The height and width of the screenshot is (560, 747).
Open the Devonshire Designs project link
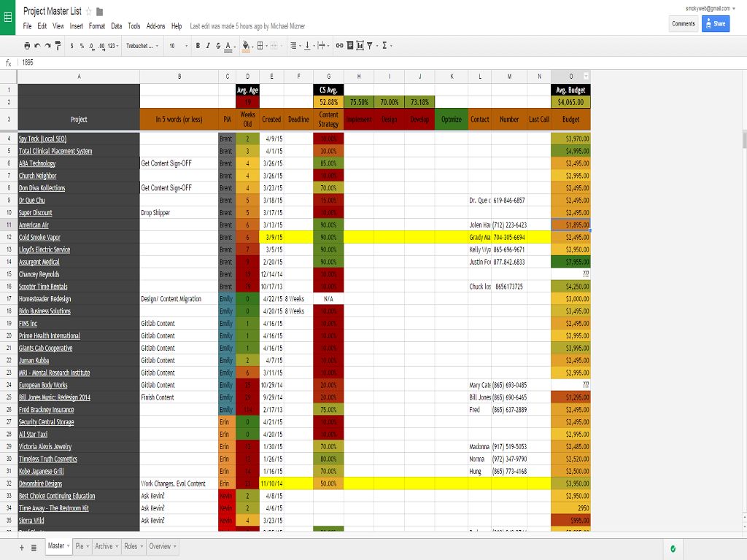pyautogui.click(x=41, y=483)
